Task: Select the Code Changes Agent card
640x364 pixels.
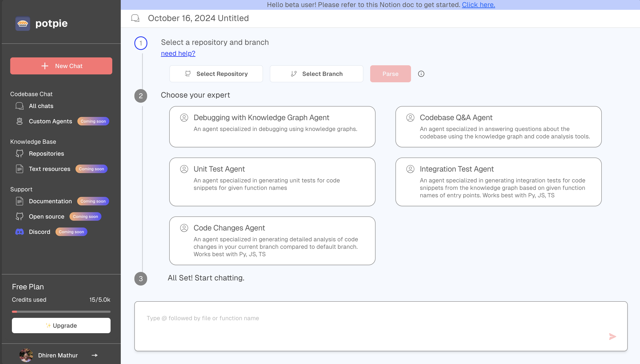Action: (x=272, y=240)
